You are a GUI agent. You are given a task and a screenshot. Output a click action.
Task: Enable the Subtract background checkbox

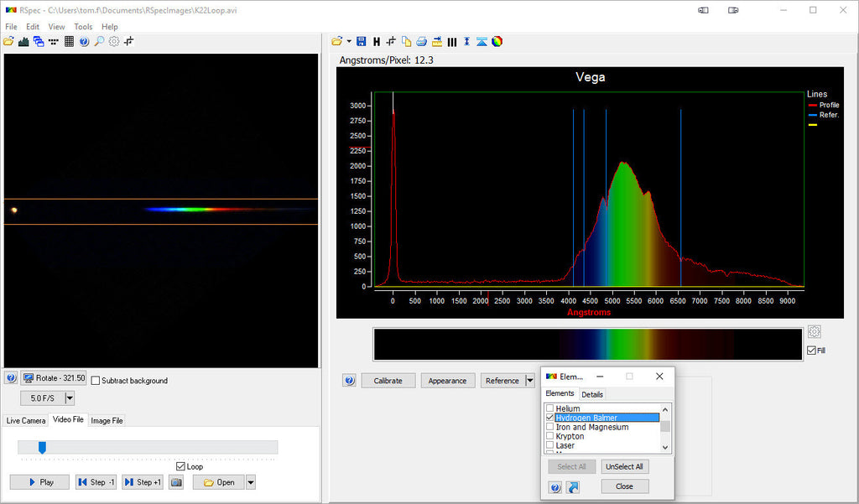tap(96, 379)
